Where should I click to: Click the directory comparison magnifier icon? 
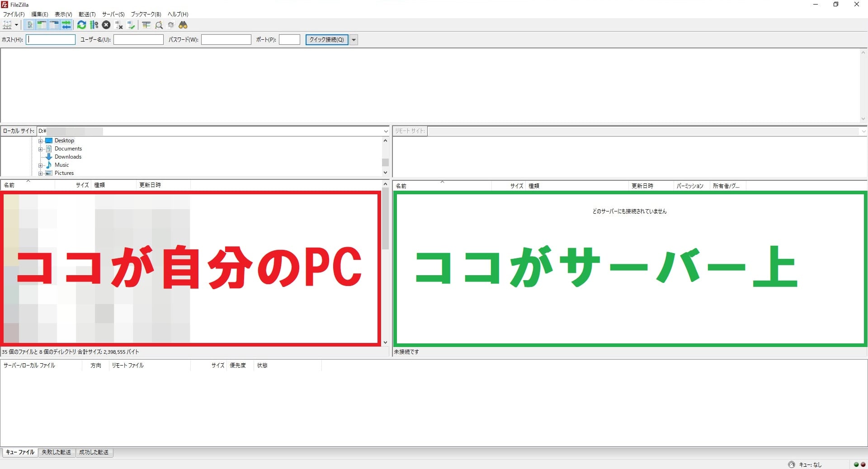[159, 25]
